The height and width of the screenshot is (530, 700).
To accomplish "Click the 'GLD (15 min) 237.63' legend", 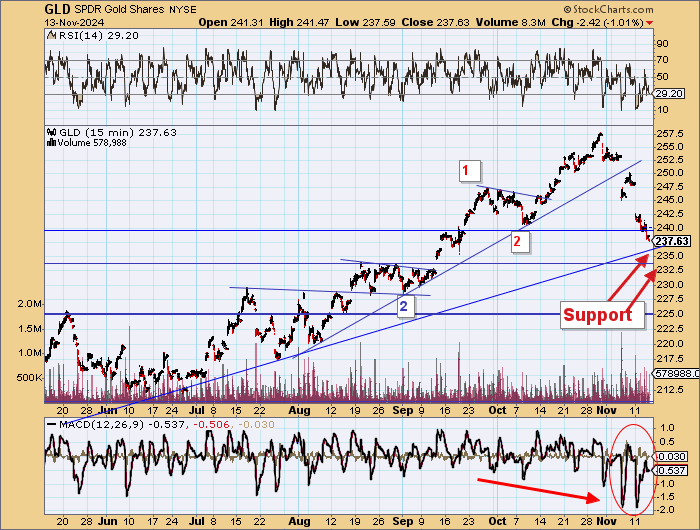I will click(118, 132).
